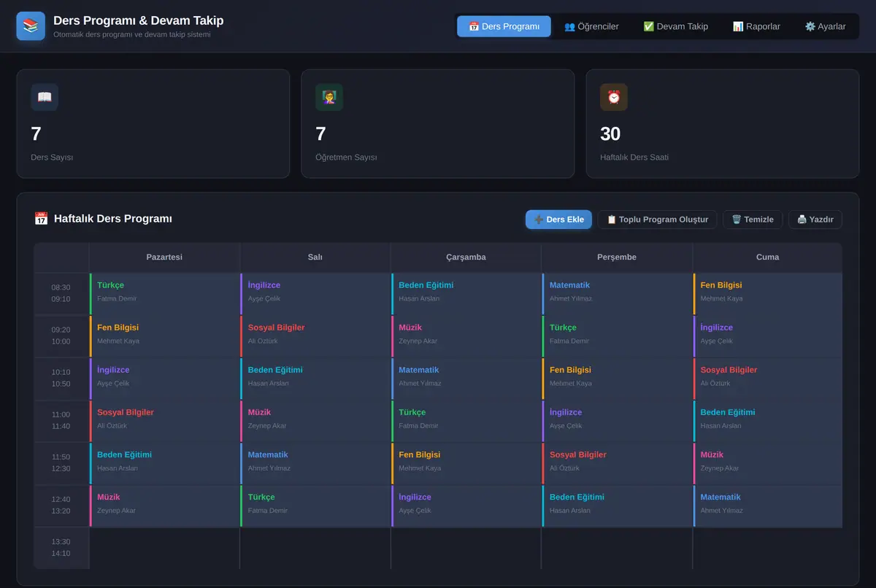Select Çarşamba 09:20 Müzik lesson
The height and width of the screenshot is (588, 876).
click(x=466, y=336)
